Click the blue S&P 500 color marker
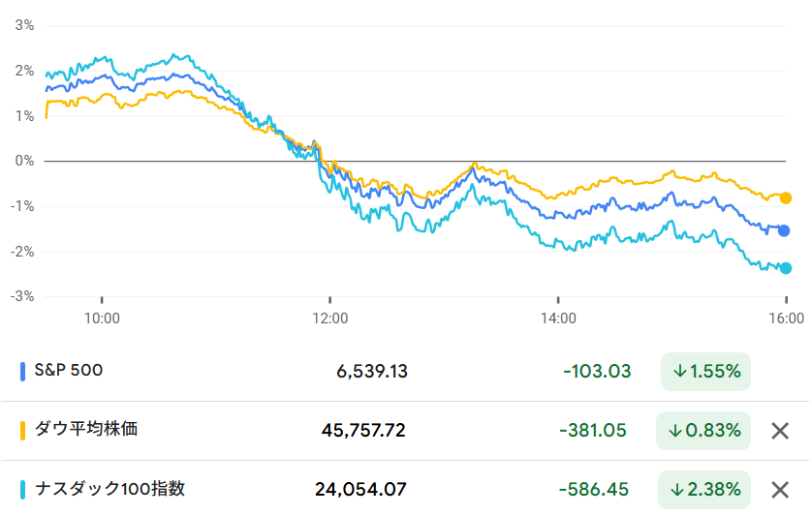The height and width of the screenshot is (515, 812). point(23,371)
